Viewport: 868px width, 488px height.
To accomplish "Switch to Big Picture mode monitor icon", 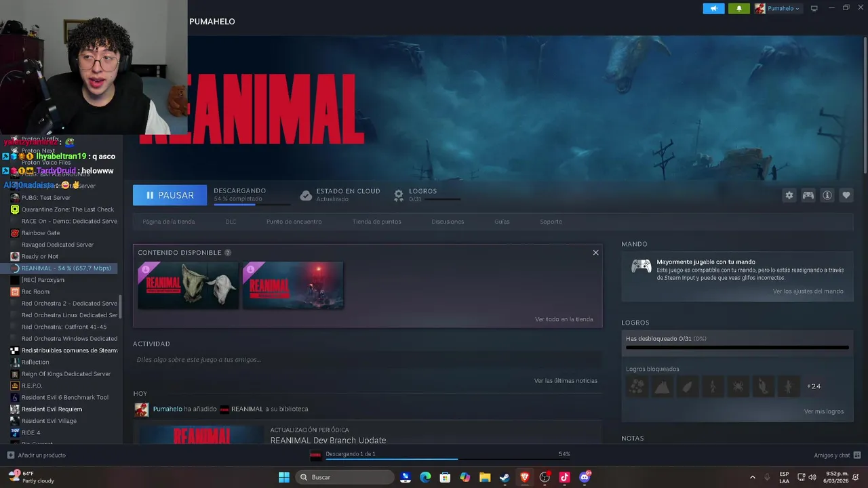I will tap(814, 8).
